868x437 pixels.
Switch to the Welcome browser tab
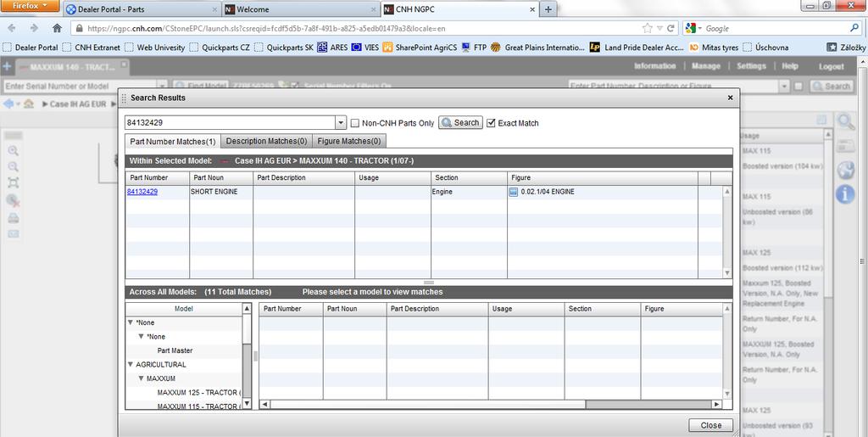(301, 9)
